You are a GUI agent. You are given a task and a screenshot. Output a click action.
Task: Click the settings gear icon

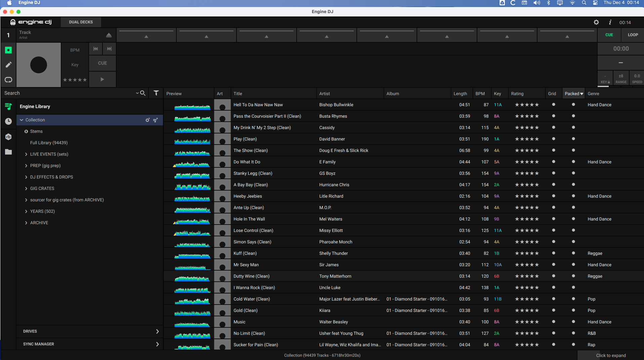(x=596, y=22)
